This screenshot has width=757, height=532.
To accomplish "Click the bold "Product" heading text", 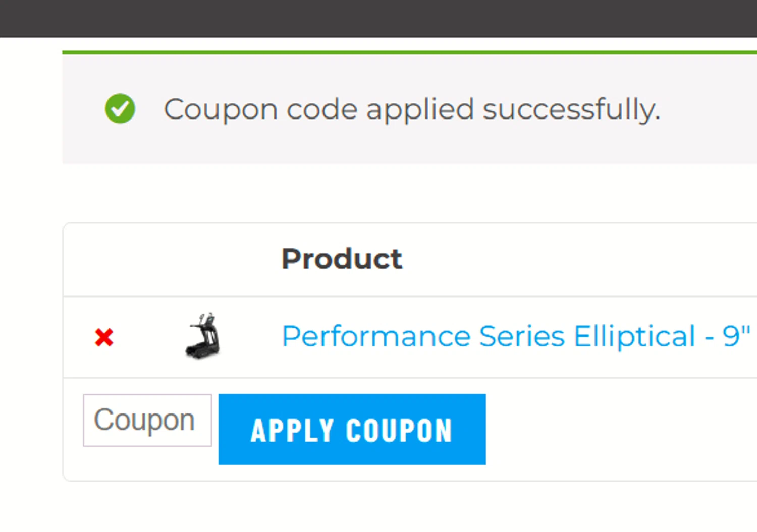I will (x=342, y=259).
